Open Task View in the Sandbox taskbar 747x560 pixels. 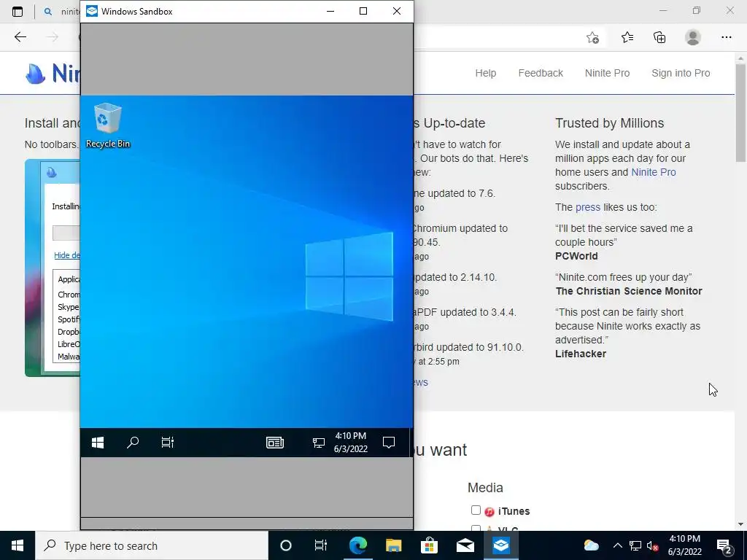click(x=167, y=443)
